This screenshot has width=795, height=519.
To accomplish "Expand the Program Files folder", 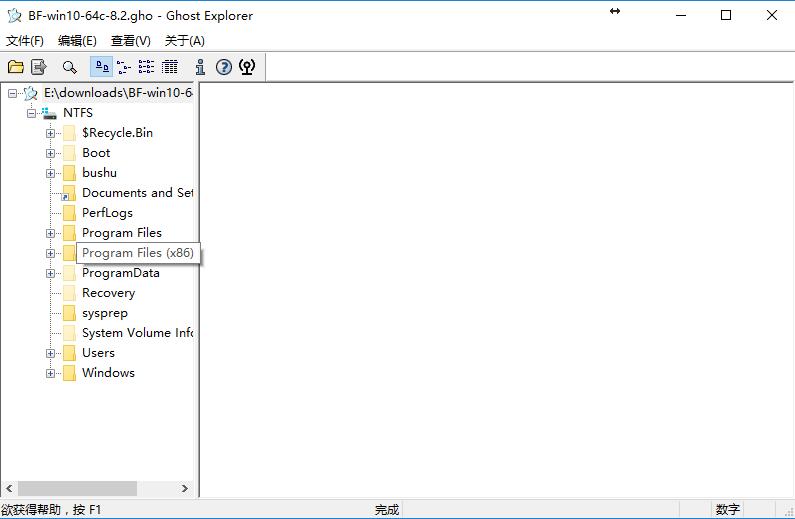I will [50, 233].
